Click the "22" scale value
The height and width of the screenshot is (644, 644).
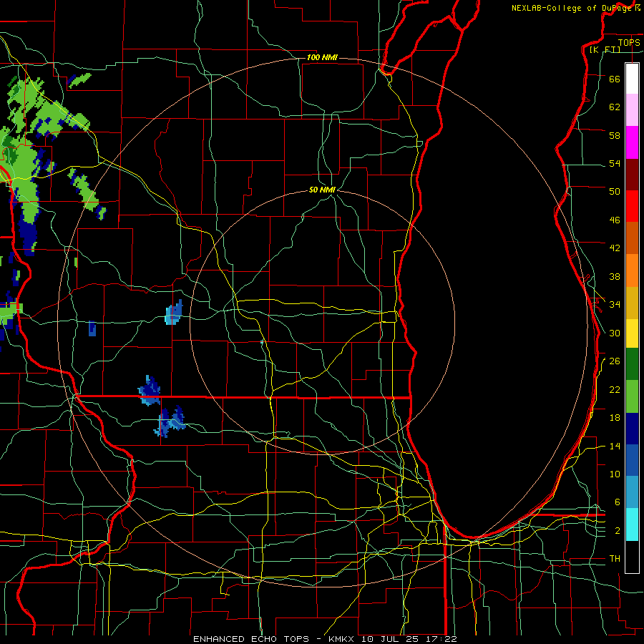(x=615, y=389)
